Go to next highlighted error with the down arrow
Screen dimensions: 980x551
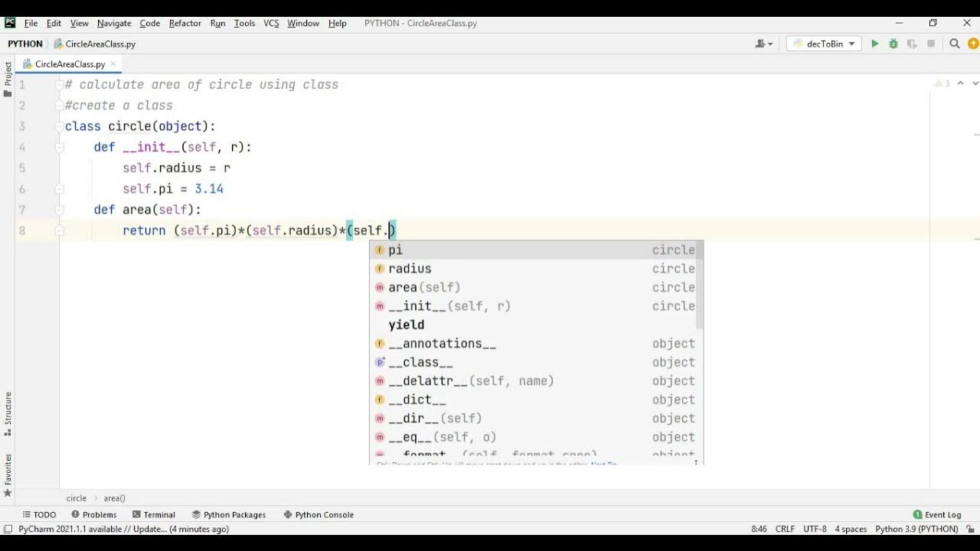coord(975,83)
